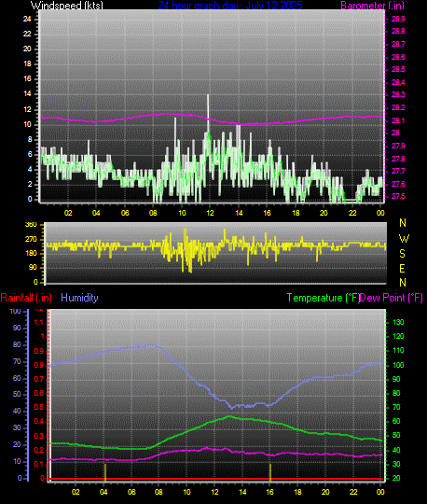Click hour 14 on the temperature chart time axis
The image size is (427, 504).
pos(242,492)
